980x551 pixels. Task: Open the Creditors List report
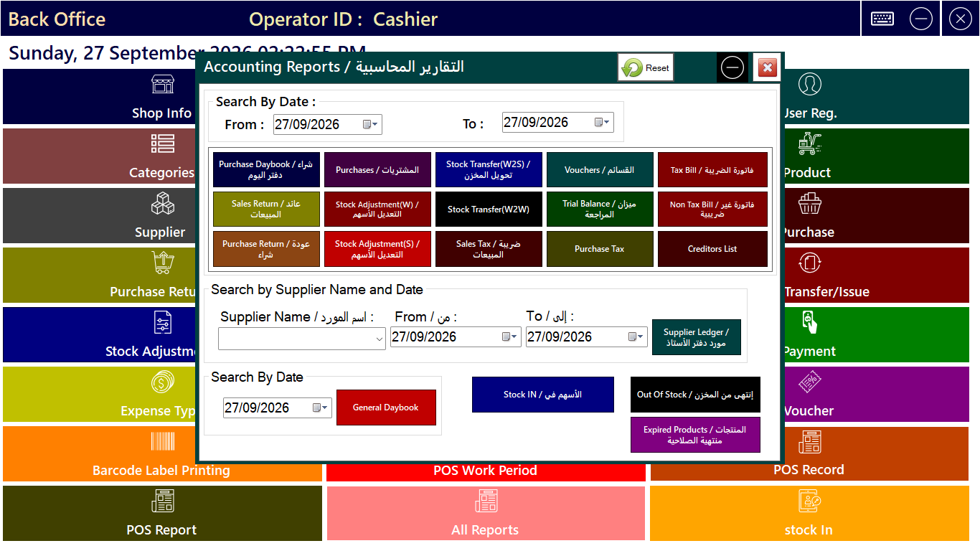tap(712, 249)
